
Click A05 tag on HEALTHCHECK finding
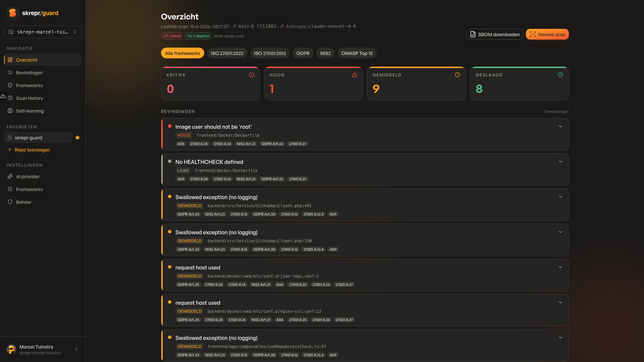[x=181, y=179]
